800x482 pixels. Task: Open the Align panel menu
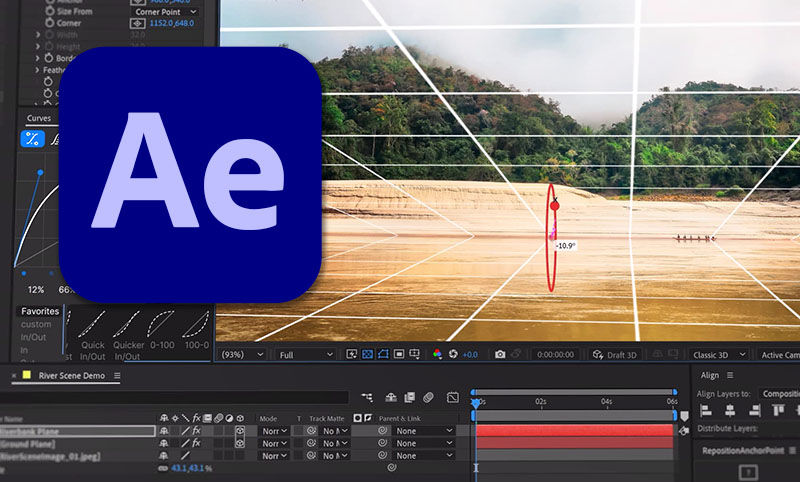pyautogui.click(x=729, y=375)
